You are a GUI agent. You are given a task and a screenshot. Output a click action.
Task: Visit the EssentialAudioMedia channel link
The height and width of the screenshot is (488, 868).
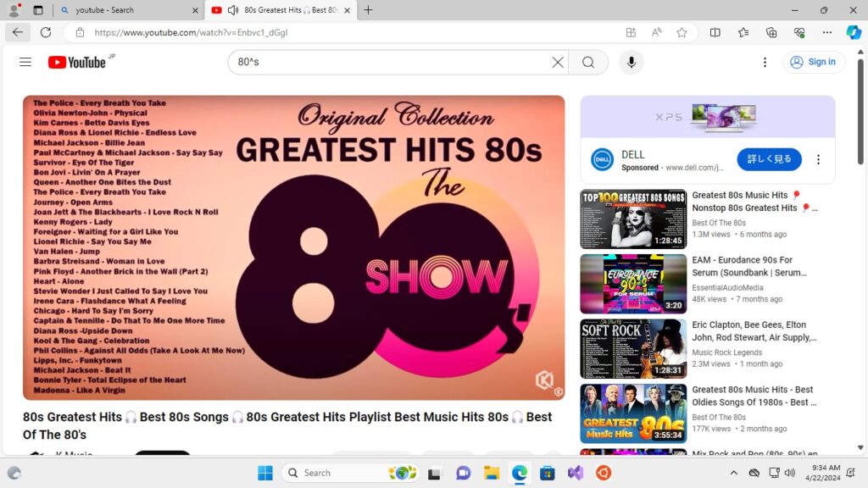[x=727, y=288]
